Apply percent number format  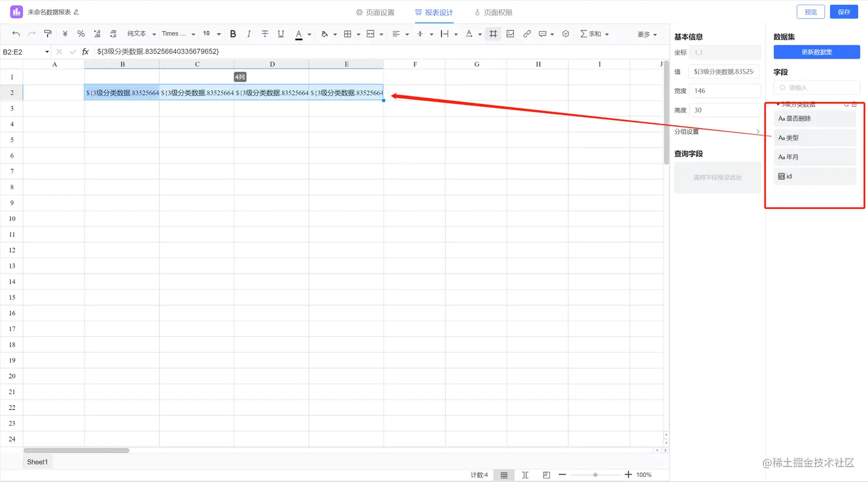coord(81,34)
